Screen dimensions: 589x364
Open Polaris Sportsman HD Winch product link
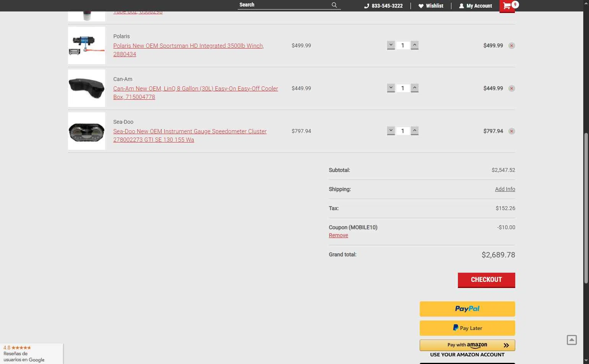tap(188, 50)
